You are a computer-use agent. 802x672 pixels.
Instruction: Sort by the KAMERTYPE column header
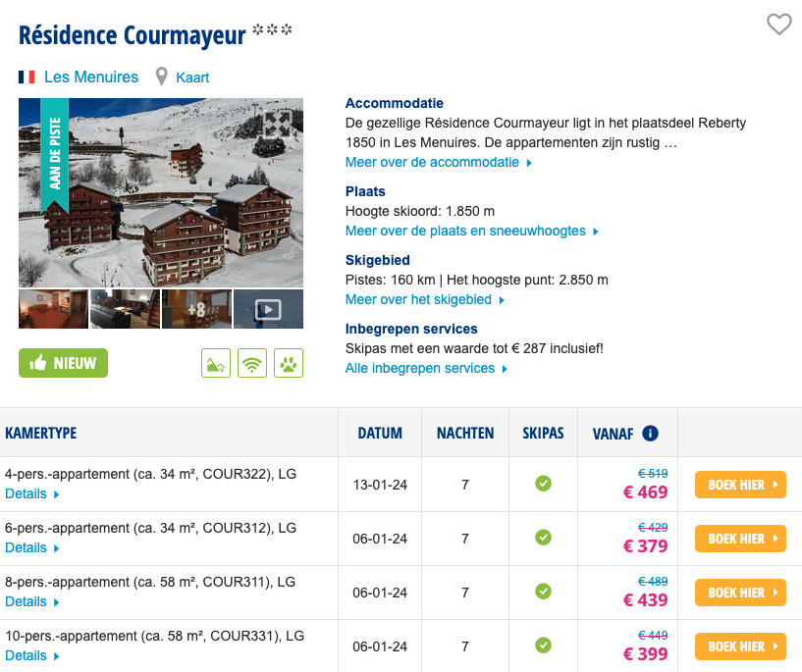click(40, 433)
